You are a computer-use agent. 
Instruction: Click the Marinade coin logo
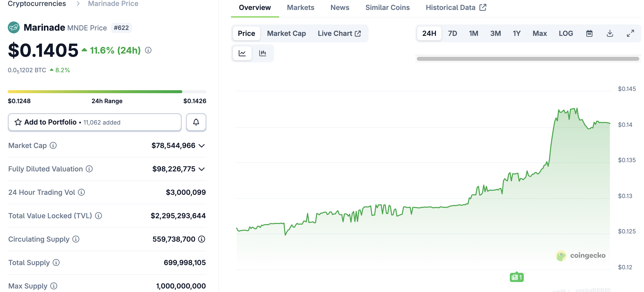click(14, 27)
